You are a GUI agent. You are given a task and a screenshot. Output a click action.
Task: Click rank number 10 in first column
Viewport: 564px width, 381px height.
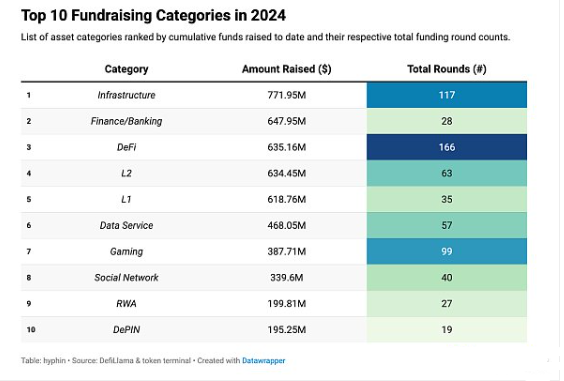(31, 330)
